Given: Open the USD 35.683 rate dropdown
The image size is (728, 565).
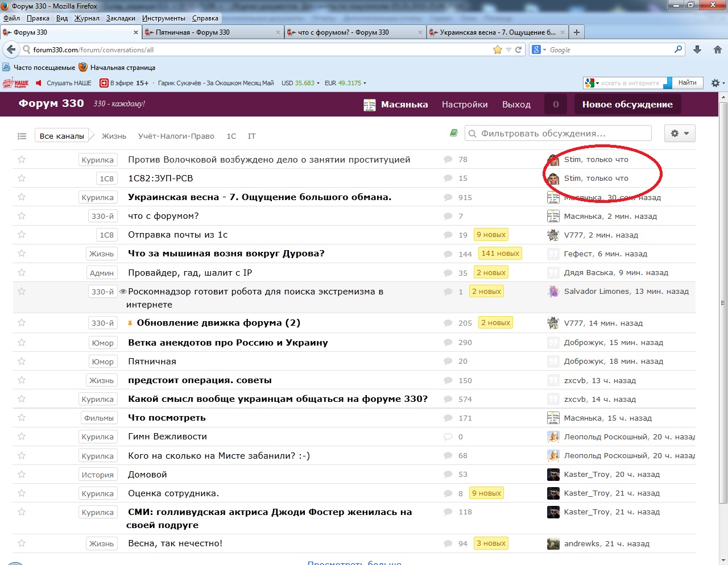Looking at the screenshot, I should pyautogui.click(x=318, y=83).
